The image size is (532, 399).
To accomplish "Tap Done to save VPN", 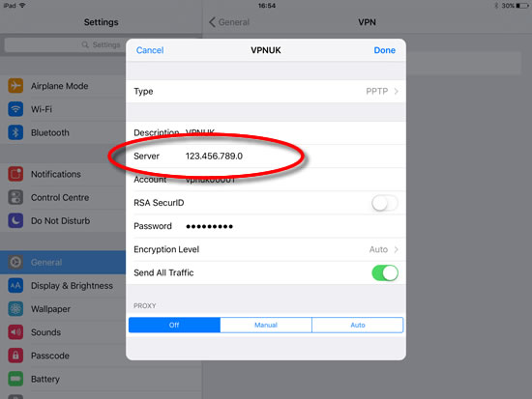I will point(384,50).
